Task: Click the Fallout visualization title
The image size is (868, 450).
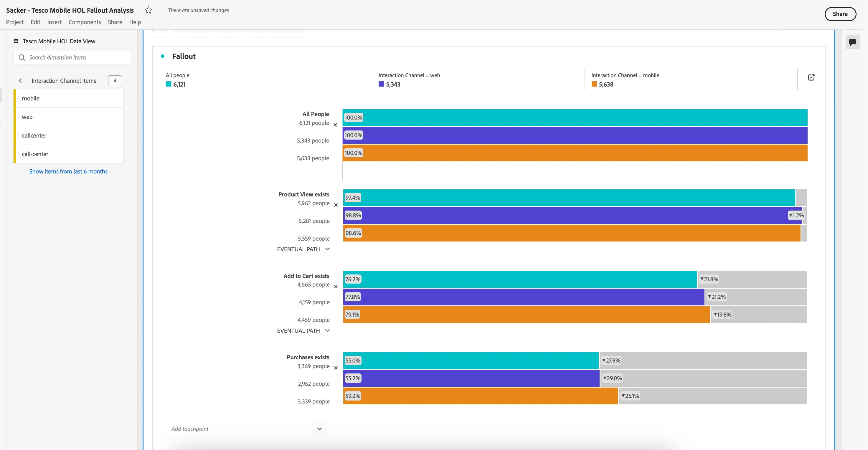Action: tap(184, 56)
